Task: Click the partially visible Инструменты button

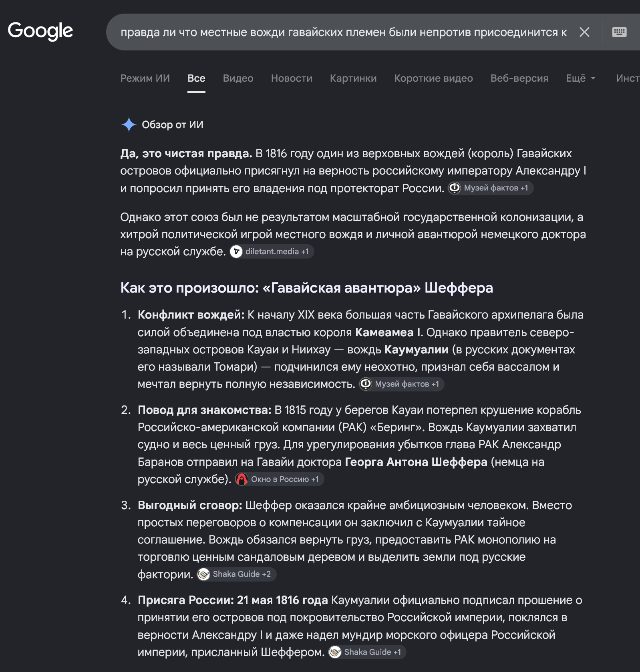Action: coord(628,78)
